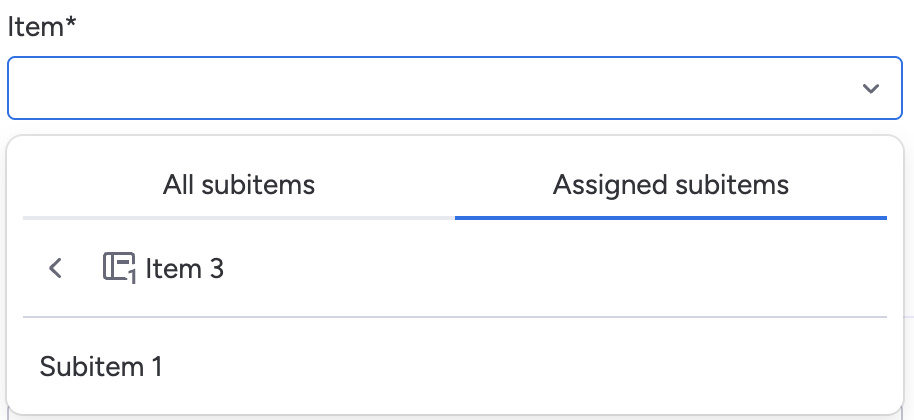Click the Item* field label
The width and height of the screenshot is (914, 420).
pos(42,27)
